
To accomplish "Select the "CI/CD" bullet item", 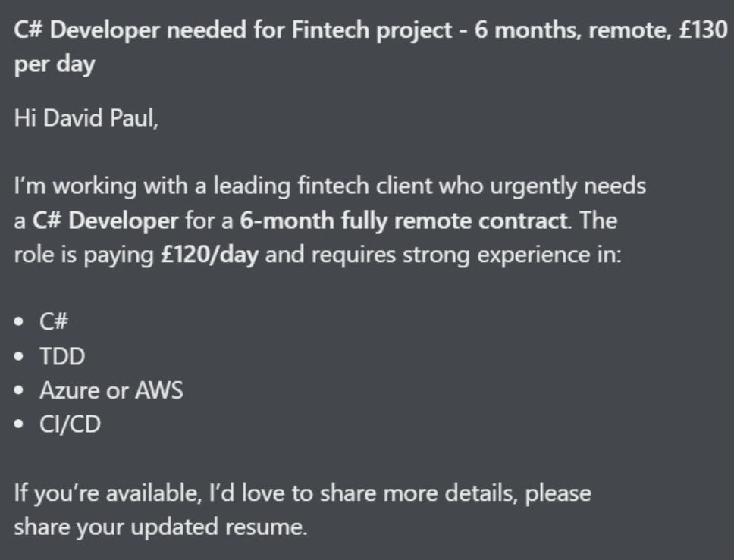I will click(x=70, y=426).
